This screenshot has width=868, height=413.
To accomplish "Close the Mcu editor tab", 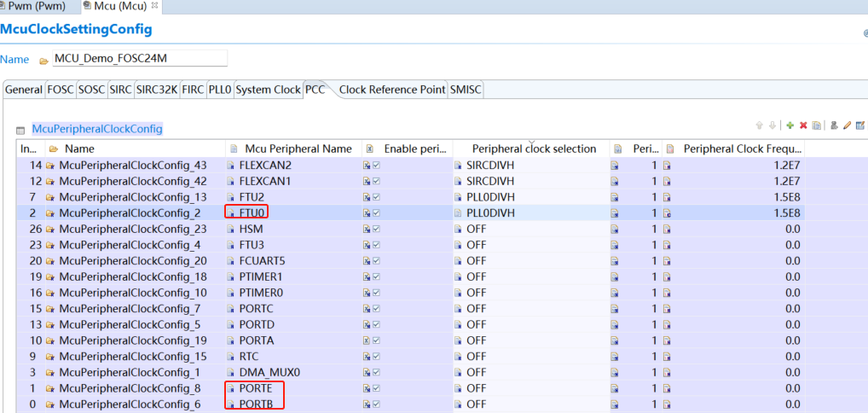I will point(153,6).
